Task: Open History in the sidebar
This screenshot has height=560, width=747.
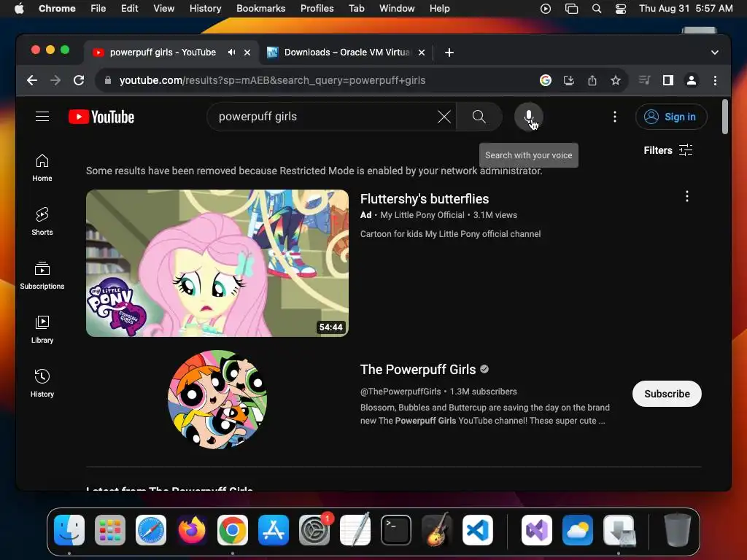Action: 42,384
